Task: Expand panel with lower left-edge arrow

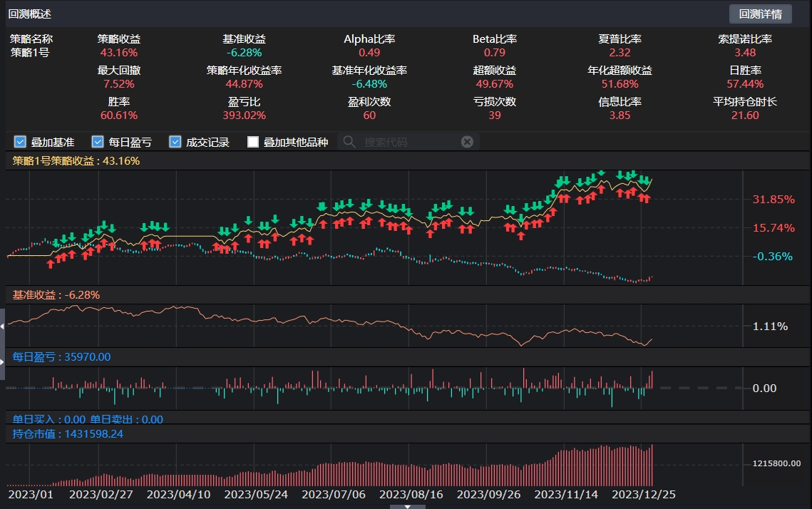Action: 3,362
